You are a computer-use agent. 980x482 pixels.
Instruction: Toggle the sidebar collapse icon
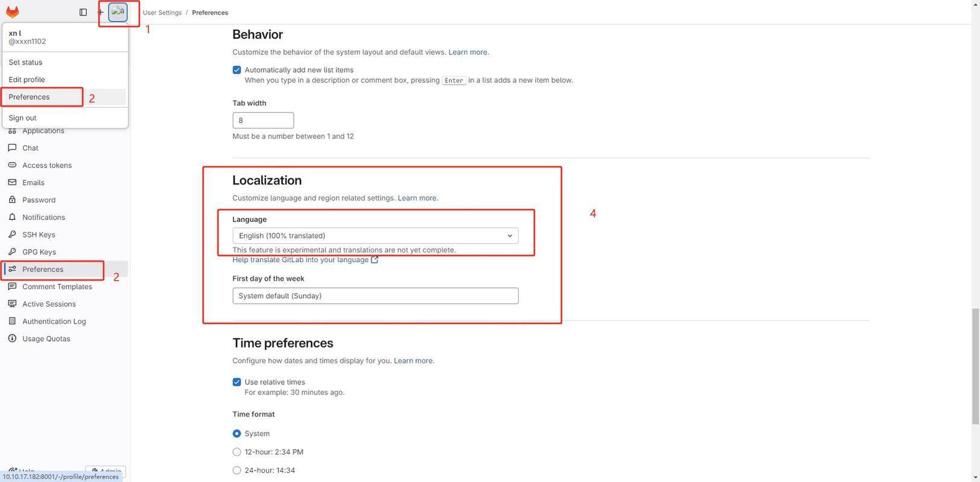point(83,12)
